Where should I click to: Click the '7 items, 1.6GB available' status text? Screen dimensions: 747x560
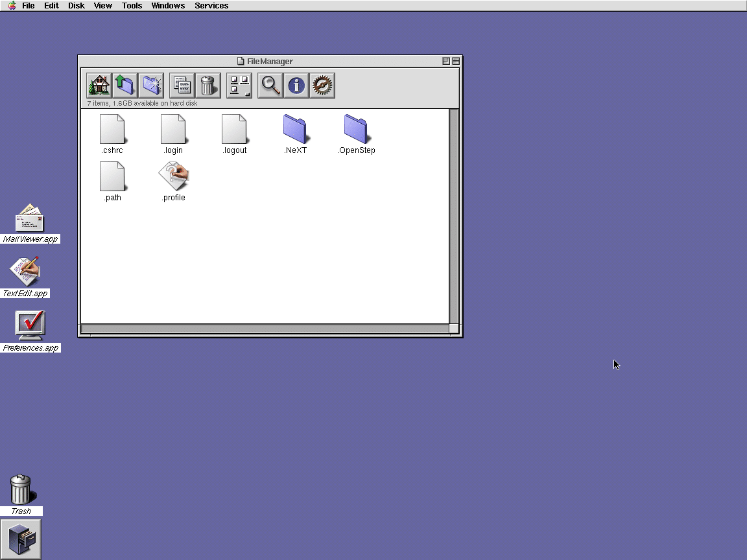point(143,103)
